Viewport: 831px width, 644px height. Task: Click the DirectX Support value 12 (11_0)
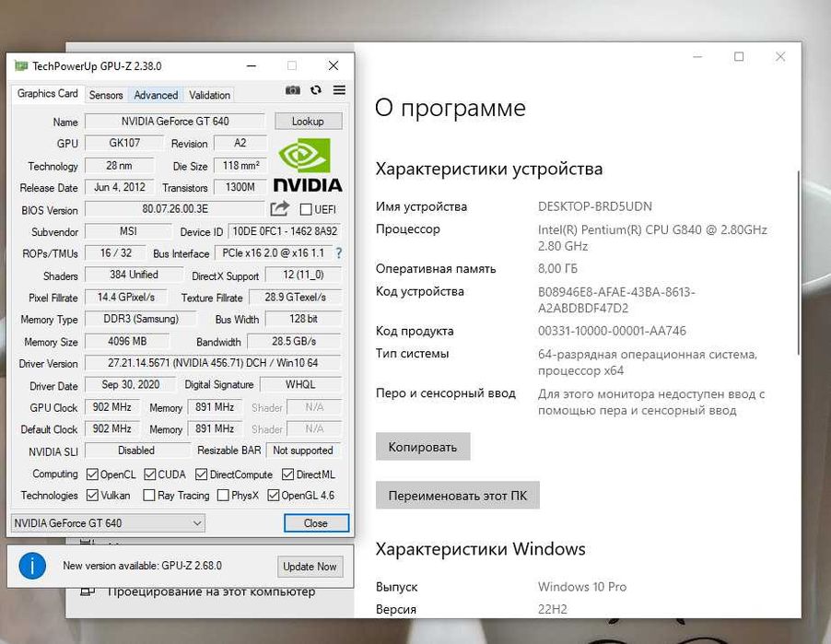click(x=304, y=275)
